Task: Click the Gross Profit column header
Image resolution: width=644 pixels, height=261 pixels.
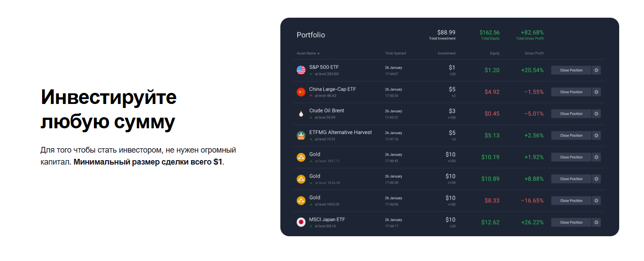Action: click(x=534, y=54)
